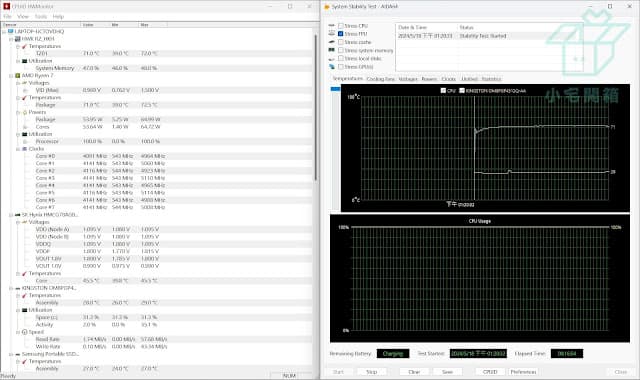Click the Speed gauge icon under KINGSTON drive
This screenshot has width=640, height=380.
coord(24,332)
